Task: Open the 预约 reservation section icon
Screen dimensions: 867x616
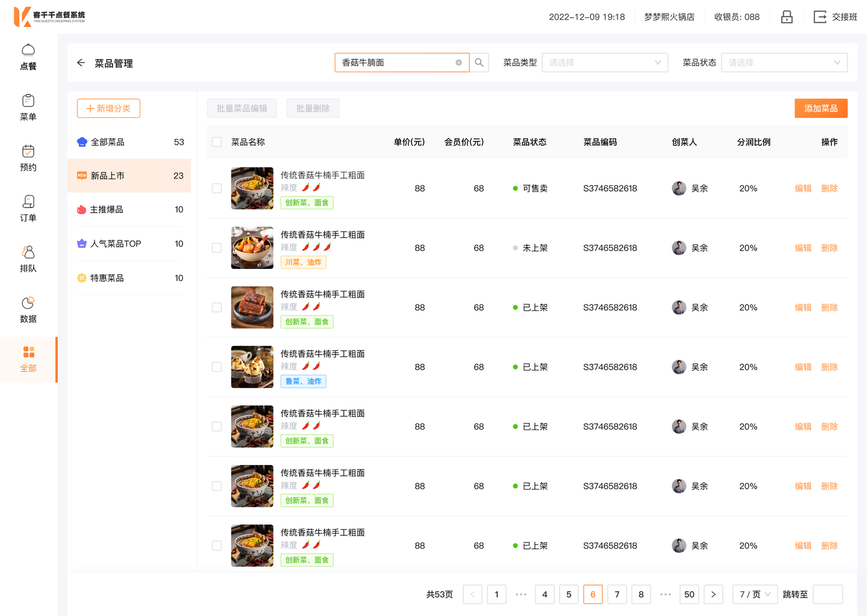Action: coord(28,151)
